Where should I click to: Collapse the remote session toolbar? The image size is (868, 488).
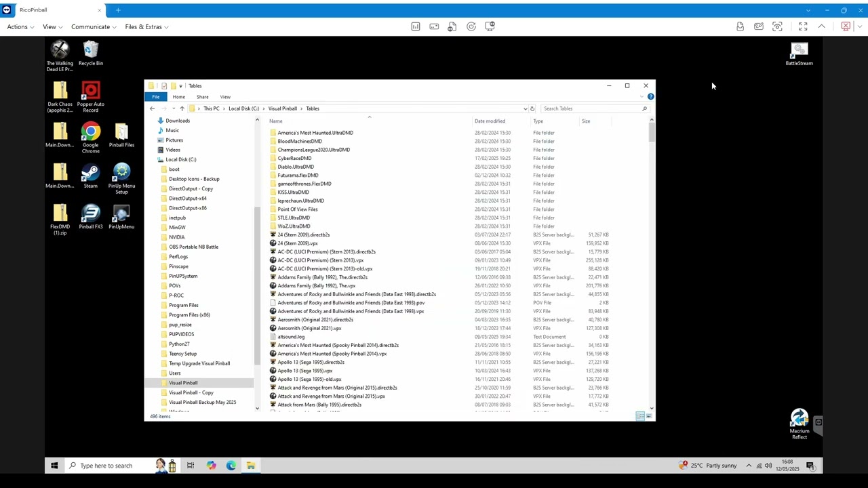point(821,26)
